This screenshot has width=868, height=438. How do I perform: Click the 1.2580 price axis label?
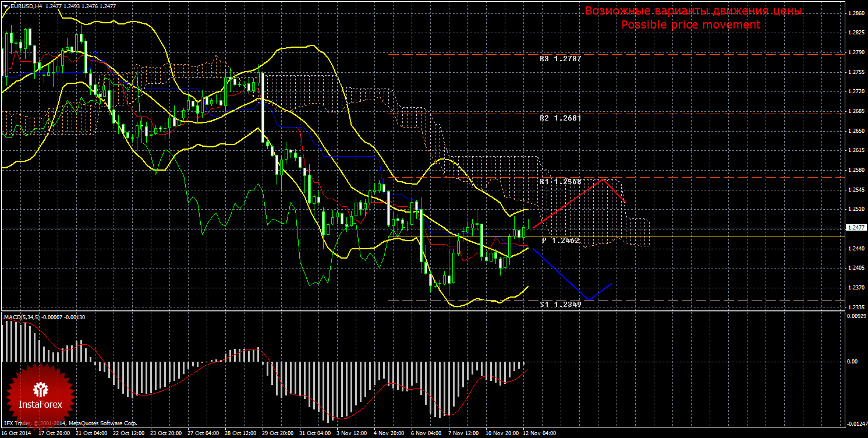coord(856,170)
